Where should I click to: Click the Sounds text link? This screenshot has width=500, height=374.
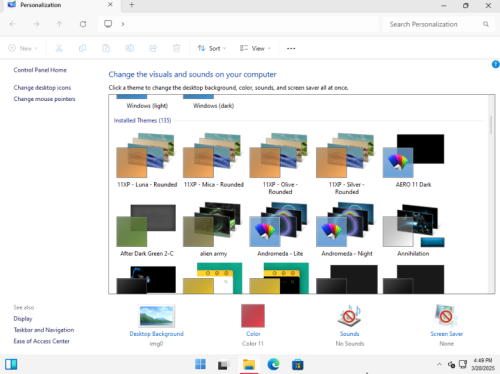point(349,334)
